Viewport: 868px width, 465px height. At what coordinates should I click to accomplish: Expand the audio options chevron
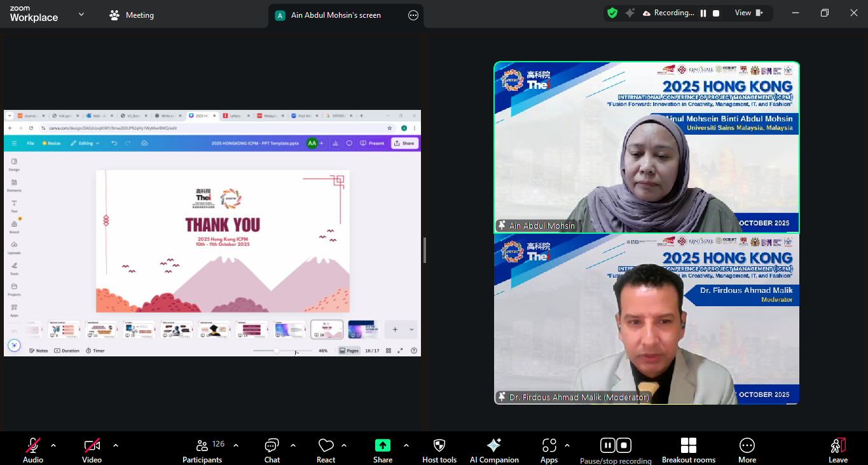point(53,445)
